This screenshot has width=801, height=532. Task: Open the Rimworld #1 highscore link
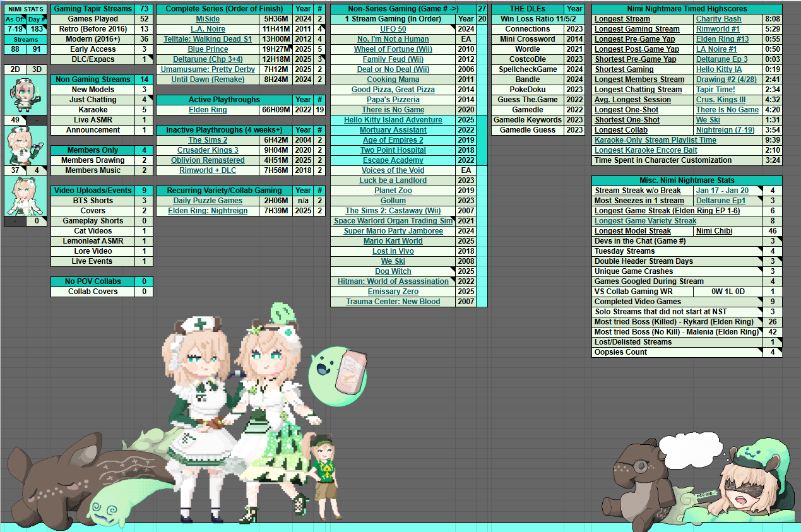(x=718, y=29)
